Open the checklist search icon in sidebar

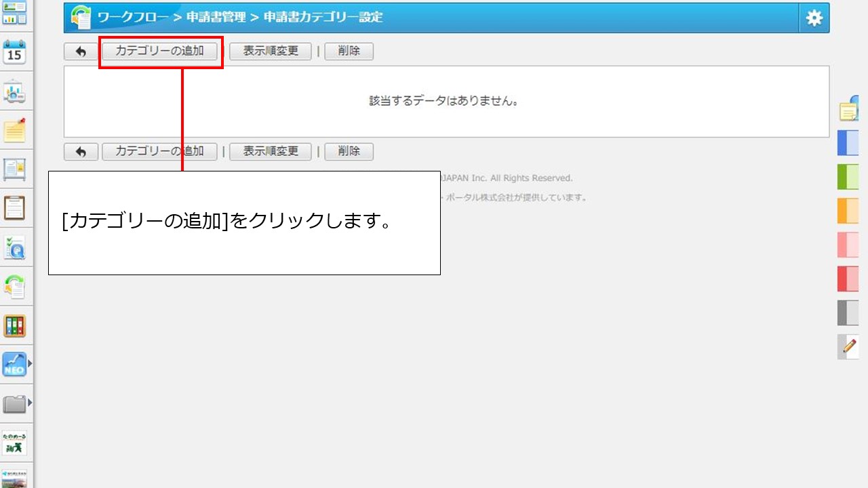coord(14,248)
